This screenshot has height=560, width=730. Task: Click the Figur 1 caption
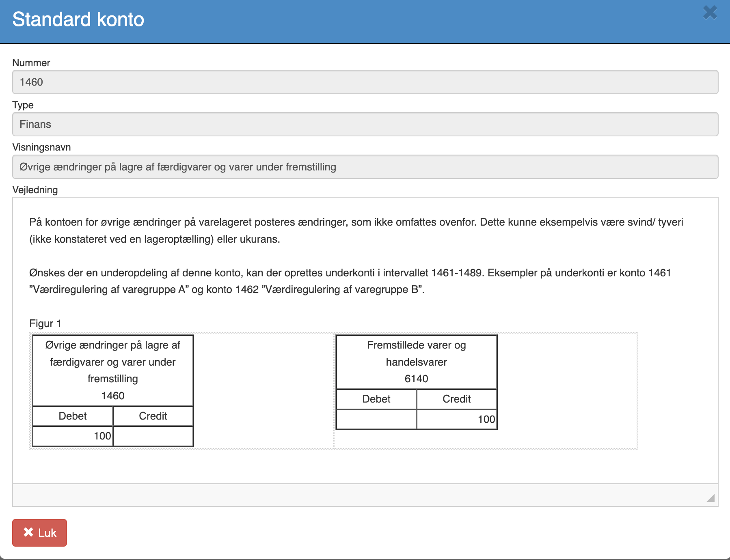coord(45,323)
